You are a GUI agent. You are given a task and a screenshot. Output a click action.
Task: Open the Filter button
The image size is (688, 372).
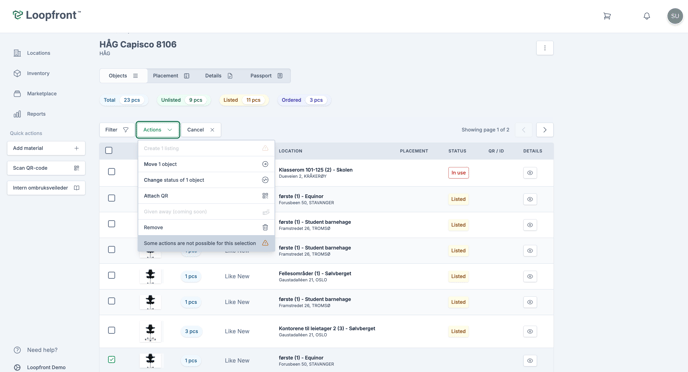pyautogui.click(x=117, y=130)
